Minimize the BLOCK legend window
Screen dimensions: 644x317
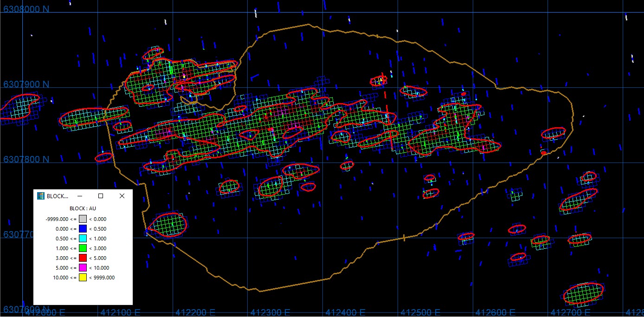point(79,196)
